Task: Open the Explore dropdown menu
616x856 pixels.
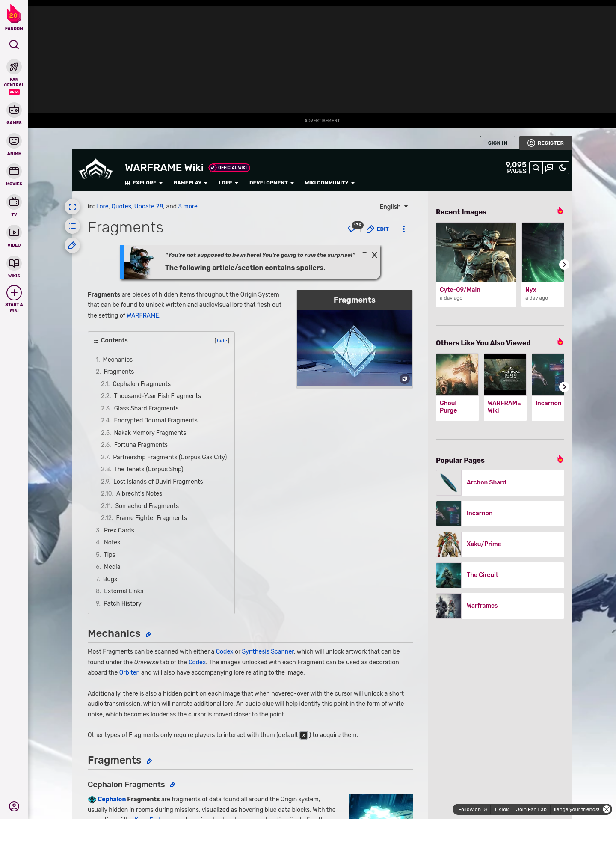Action: coord(144,183)
